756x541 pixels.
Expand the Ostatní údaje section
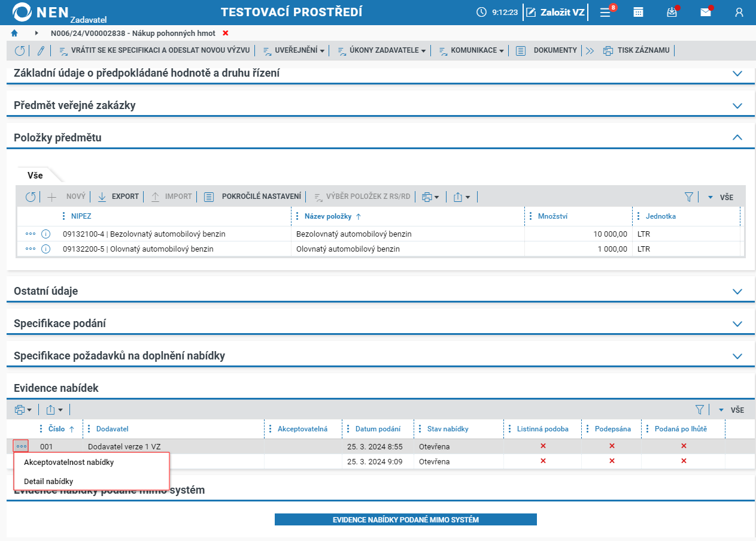737,291
